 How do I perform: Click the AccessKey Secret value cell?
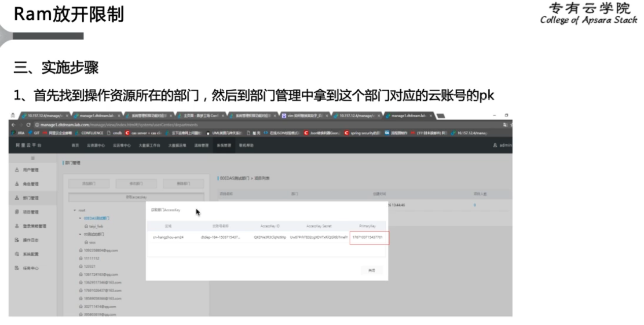(x=319, y=237)
